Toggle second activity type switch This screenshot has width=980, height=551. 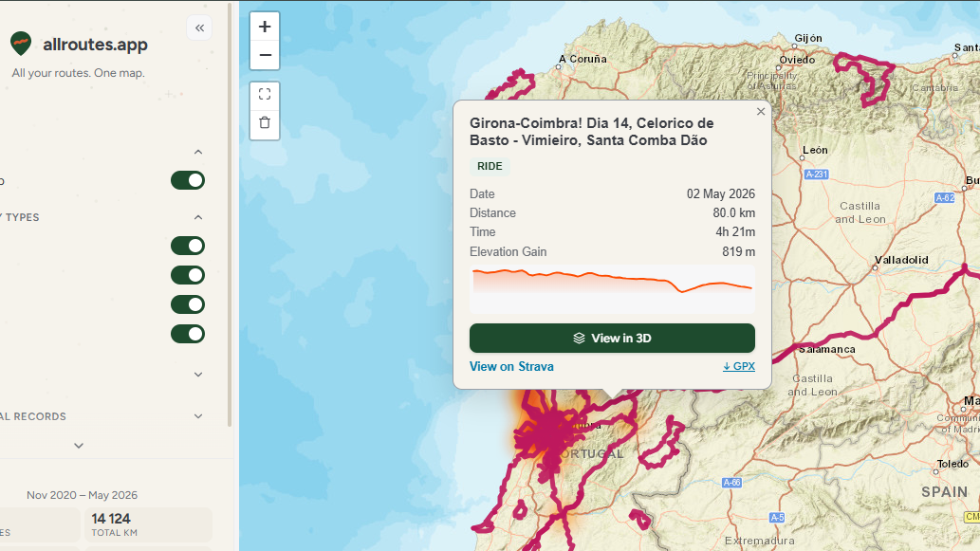pyautogui.click(x=188, y=275)
